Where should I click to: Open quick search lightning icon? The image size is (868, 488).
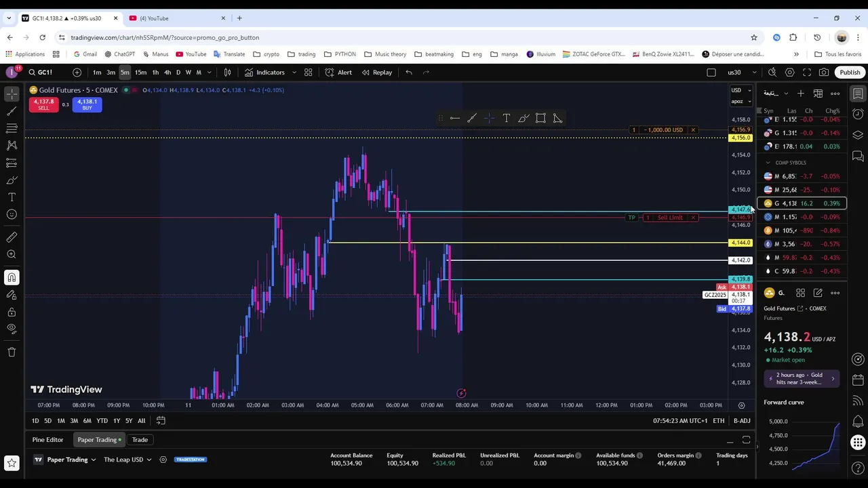point(772,73)
